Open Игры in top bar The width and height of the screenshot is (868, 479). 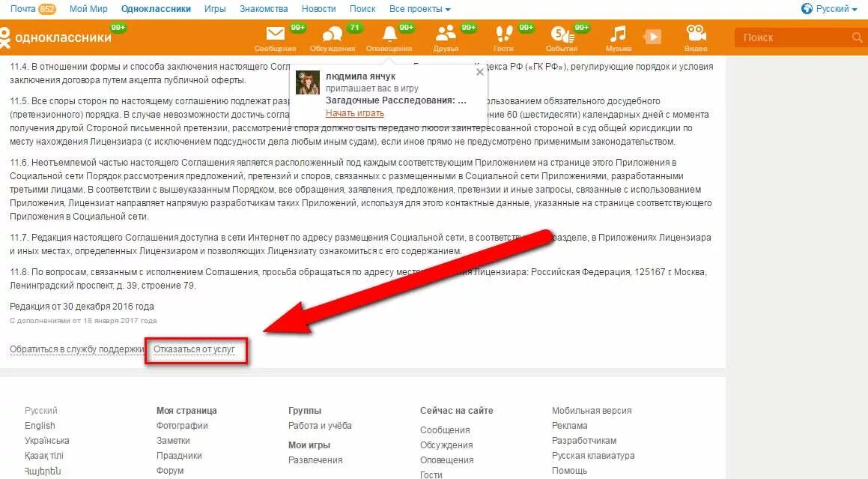(x=215, y=9)
